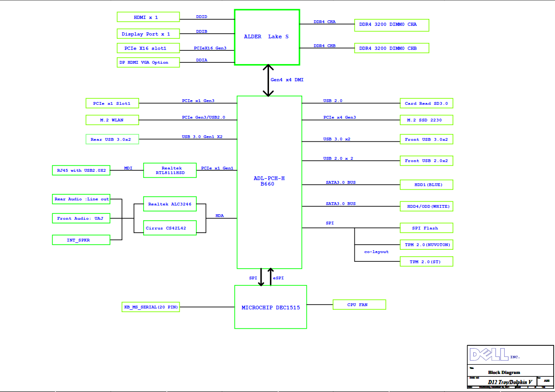This screenshot has height=392, width=555.
Task: Click the Cirrus CS42L42 block
Action: [x=170, y=228]
